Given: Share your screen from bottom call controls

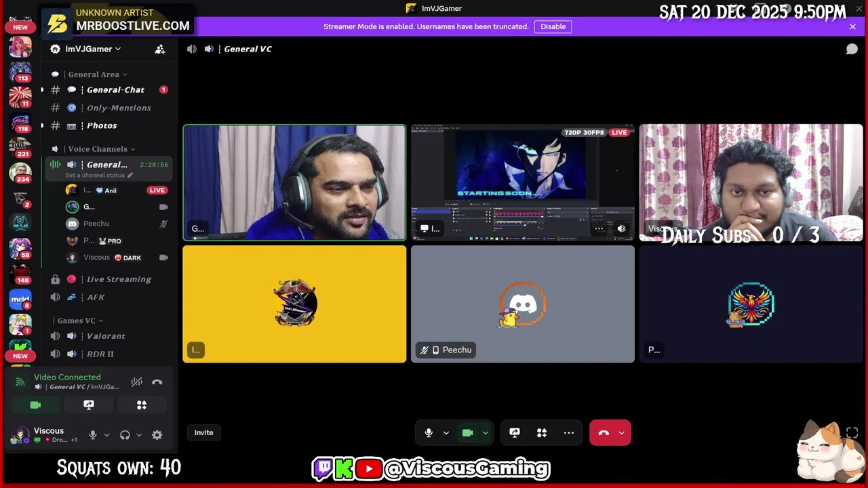Looking at the screenshot, I should 515,433.
